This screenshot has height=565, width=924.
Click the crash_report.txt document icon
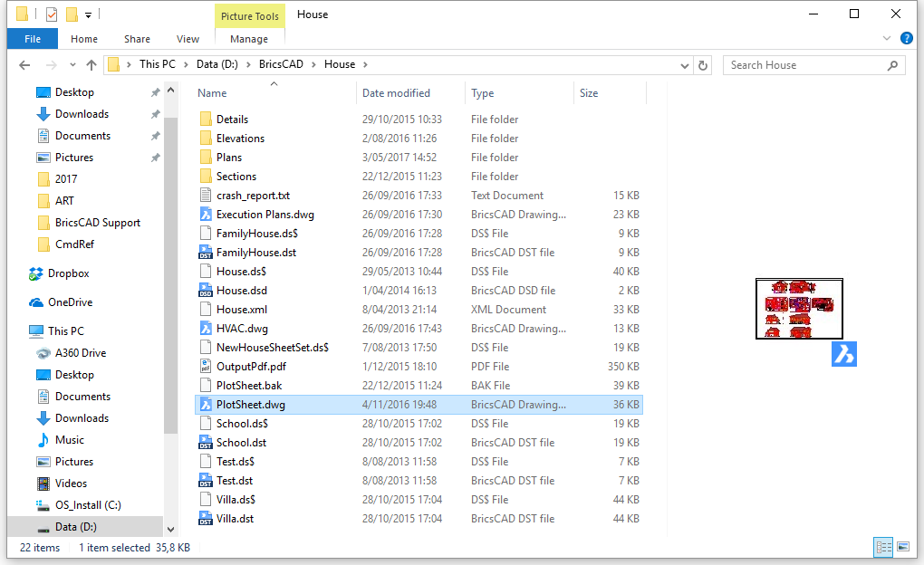coord(206,196)
